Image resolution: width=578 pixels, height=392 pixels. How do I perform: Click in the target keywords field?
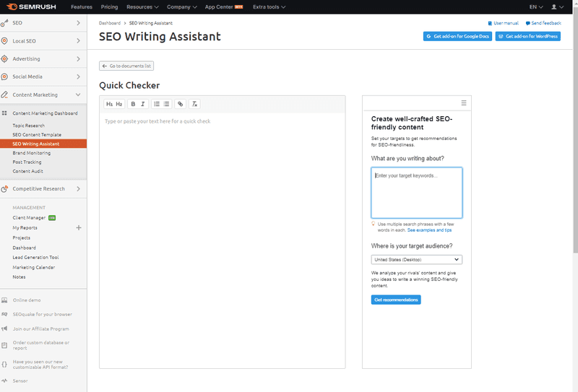417,193
